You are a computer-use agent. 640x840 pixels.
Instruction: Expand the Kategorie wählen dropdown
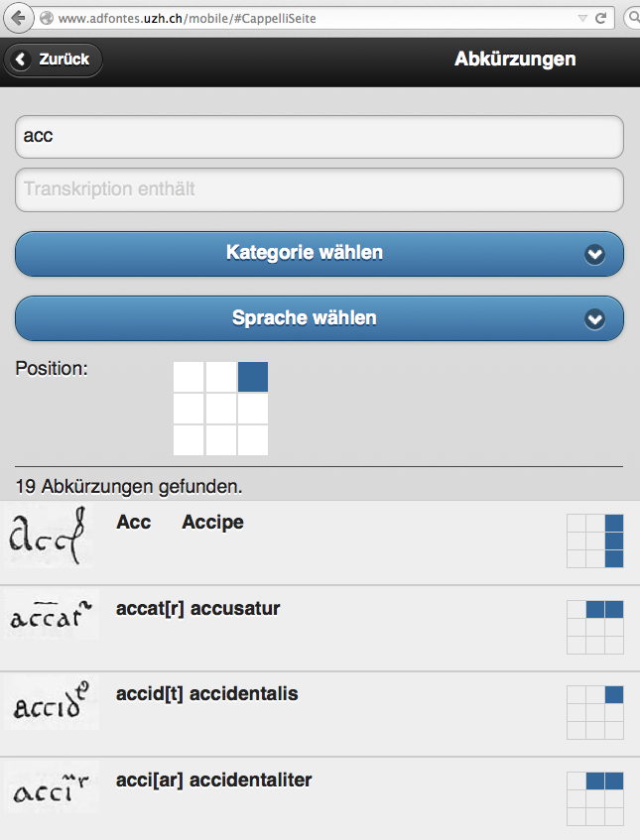coord(319,254)
